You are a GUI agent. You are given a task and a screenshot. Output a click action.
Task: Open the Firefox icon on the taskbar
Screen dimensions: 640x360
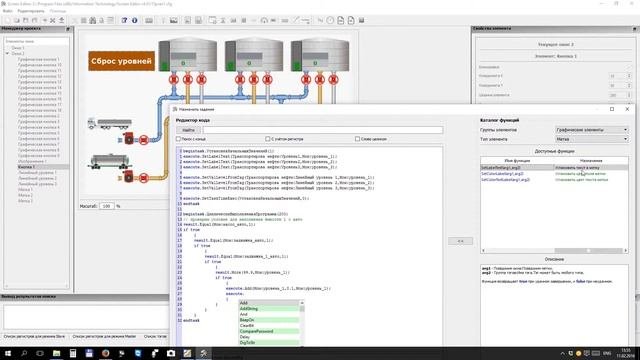(x=105, y=353)
